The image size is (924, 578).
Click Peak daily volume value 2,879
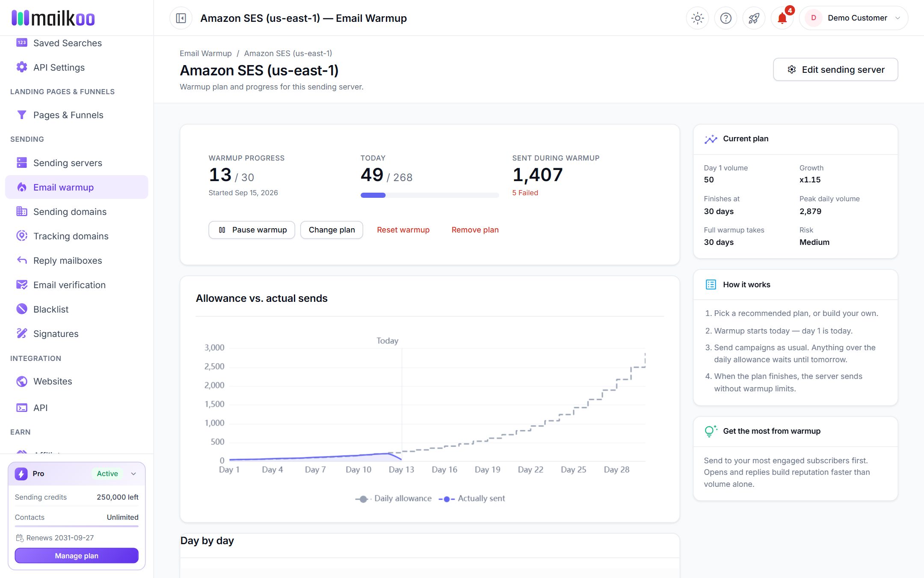(810, 211)
